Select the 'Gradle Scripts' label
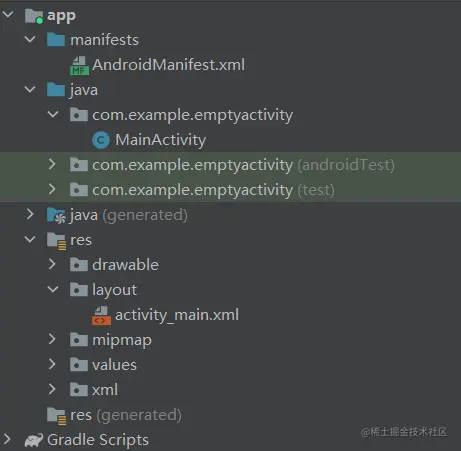Image resolution: width=461 pixels, height=451 pixels. point(98,440)
